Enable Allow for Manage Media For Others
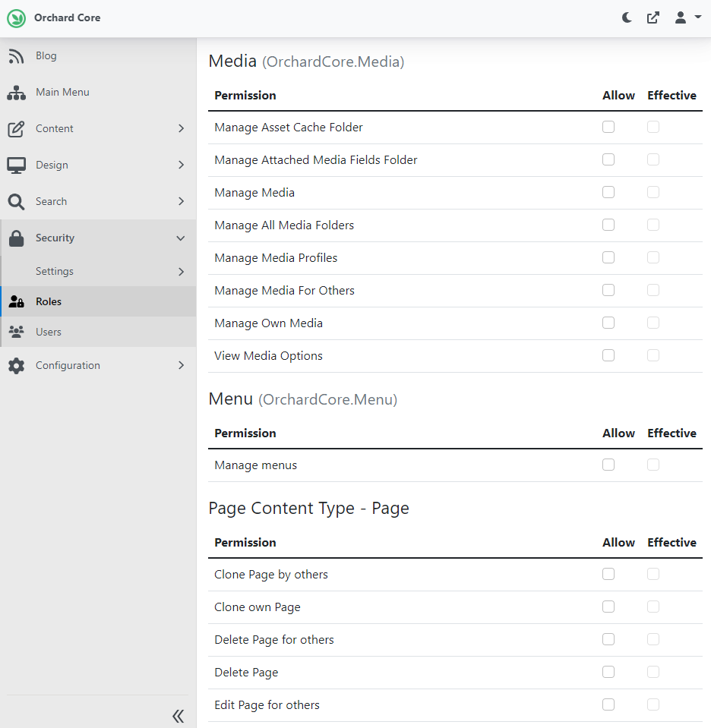This screenshot has width=711, height=728. pos(608,290)
